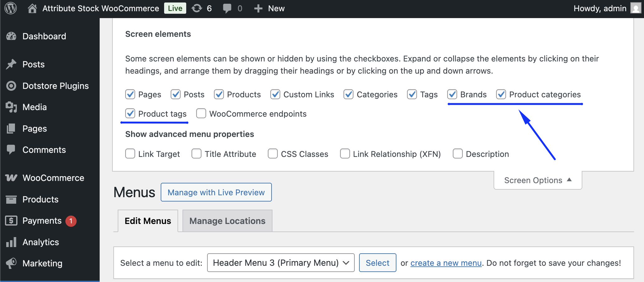The image size is (644, 282).
Task: Open the comments bubble icon in toolbar
Action: pos(227,8)
